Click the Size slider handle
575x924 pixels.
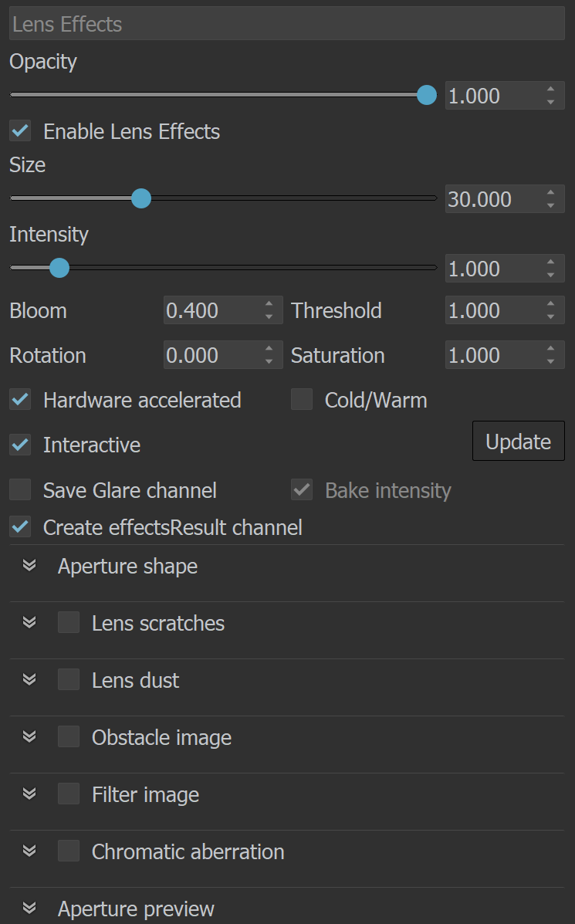(140, 198)
